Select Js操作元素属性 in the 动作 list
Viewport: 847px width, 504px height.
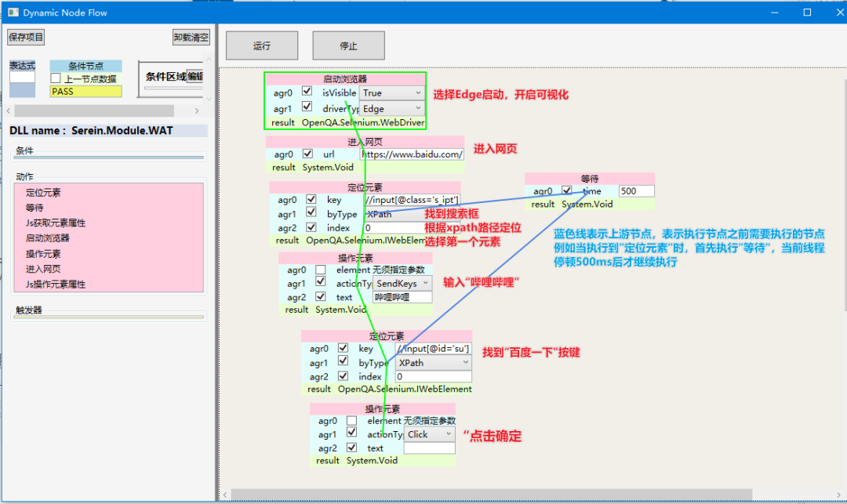tap(56, 284)
